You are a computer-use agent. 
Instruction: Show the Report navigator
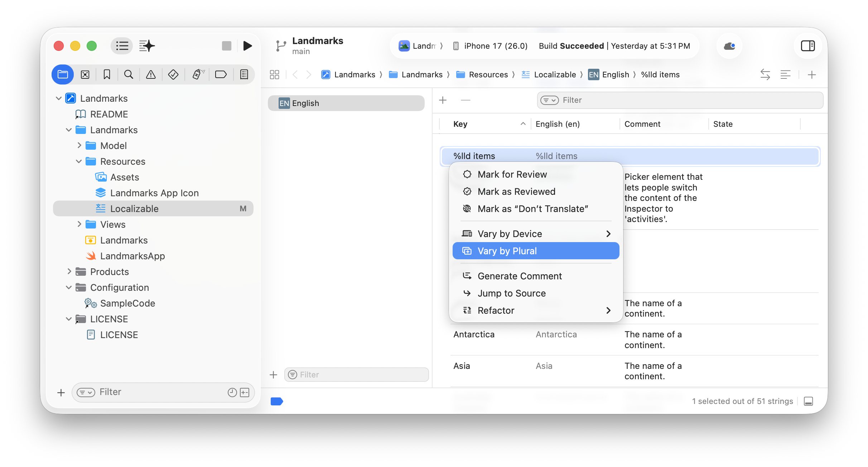pyautogui.click(x=244, y=74)
